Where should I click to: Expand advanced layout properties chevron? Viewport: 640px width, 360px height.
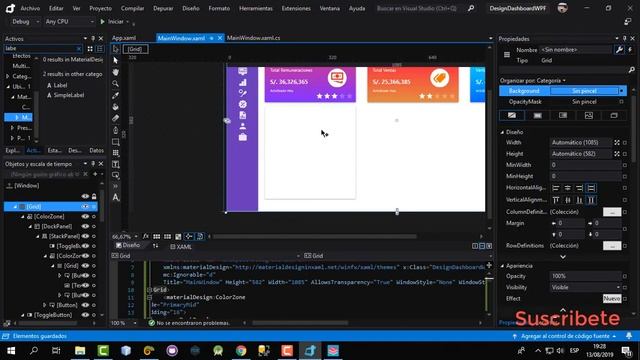(x=563, y=257)
